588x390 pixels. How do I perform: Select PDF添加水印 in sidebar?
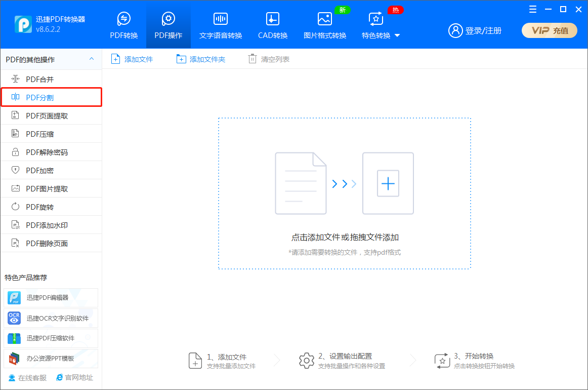pos(51,225)
